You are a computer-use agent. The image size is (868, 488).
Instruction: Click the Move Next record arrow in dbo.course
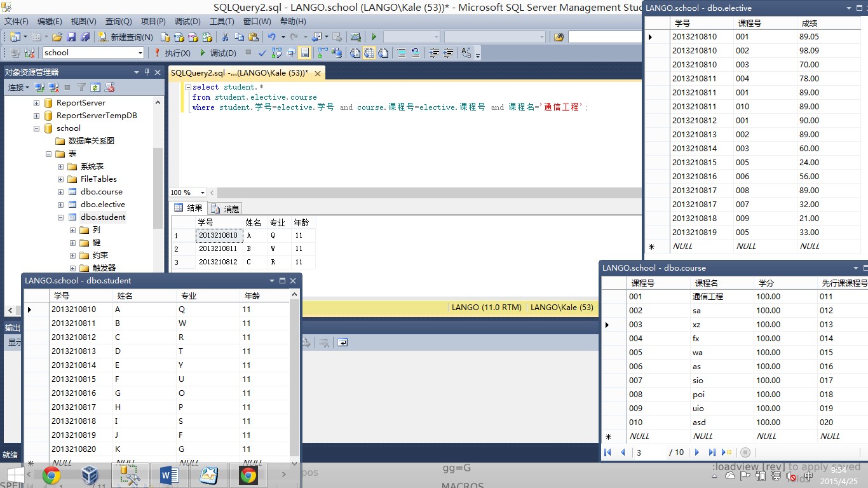point(697,452)
